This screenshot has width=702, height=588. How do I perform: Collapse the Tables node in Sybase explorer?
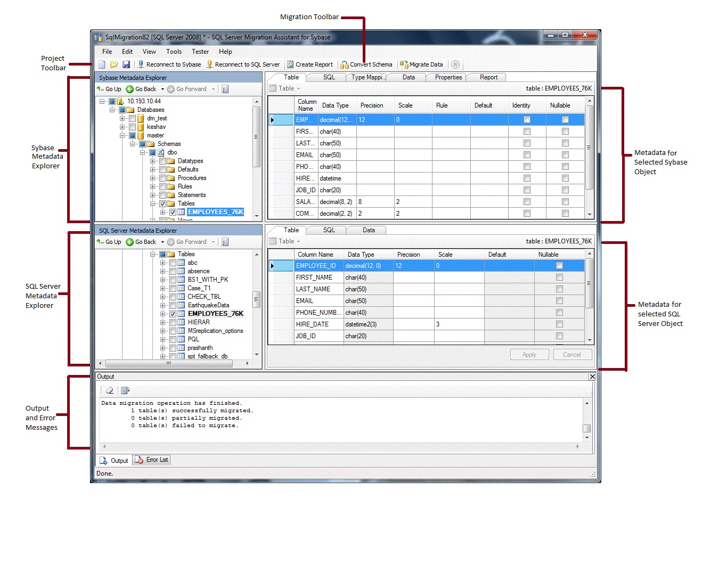154,203
